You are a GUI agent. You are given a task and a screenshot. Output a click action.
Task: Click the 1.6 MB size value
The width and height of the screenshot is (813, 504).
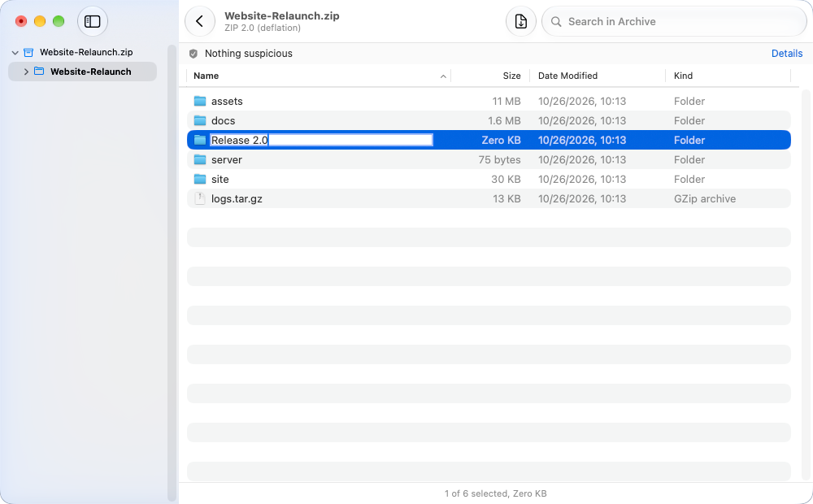pos(504,121)
